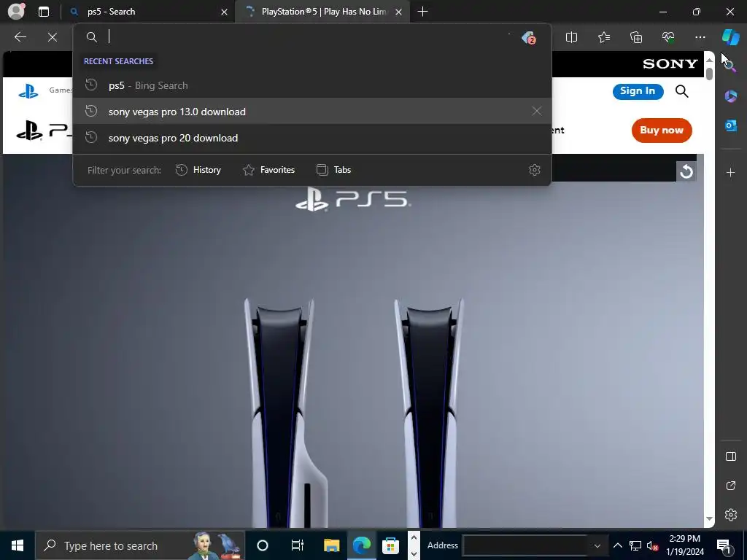Open Browser essentials heart icon

(668, 37)
